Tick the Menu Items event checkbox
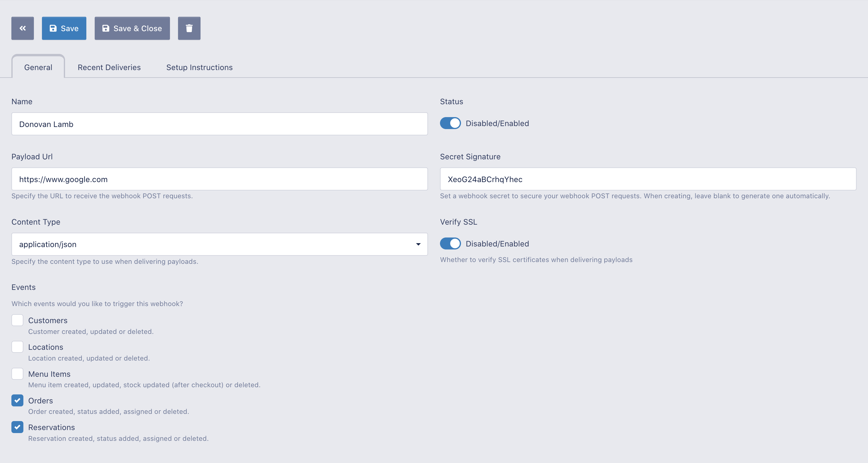868x463 pixels. (17, 374)
